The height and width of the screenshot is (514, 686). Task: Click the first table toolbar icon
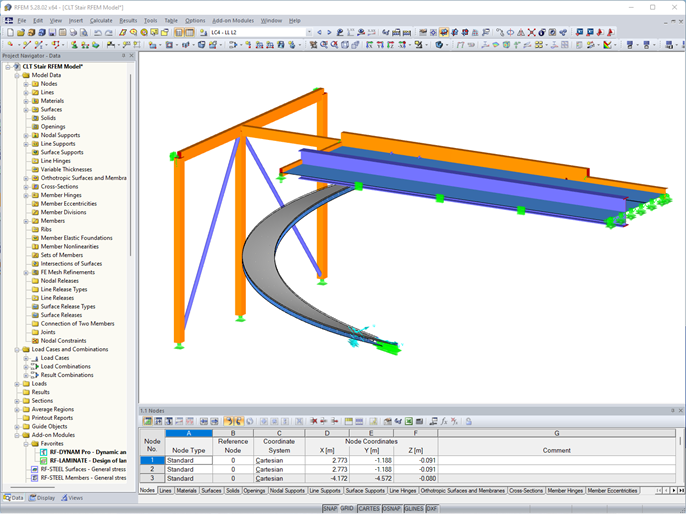[x=147, y=421]
